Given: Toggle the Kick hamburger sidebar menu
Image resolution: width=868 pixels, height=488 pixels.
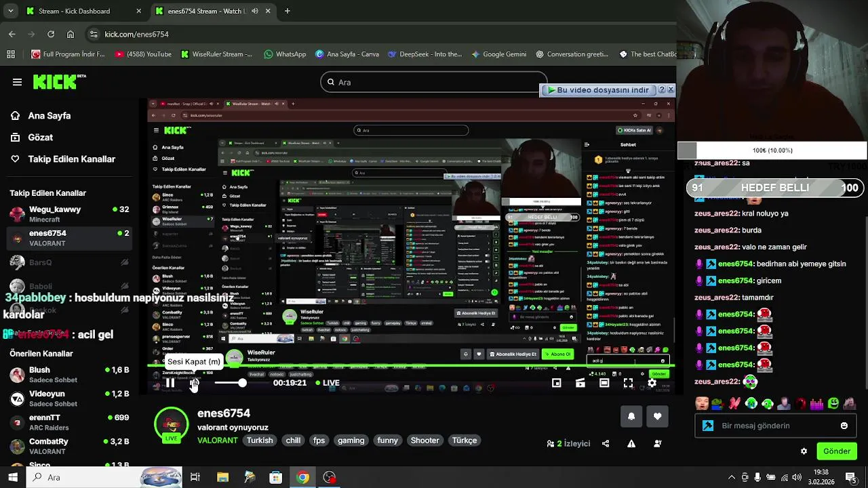Looking at the screenshot, I should (x=17, y=82).
